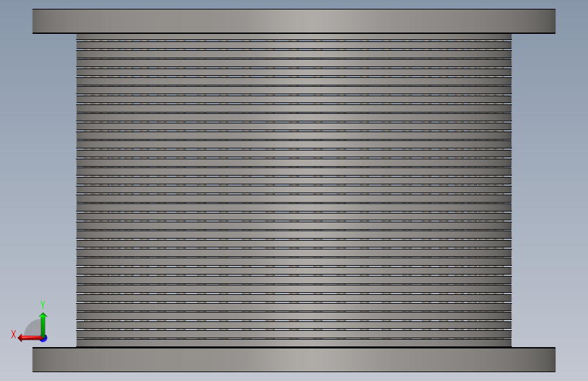Click the green "Y" axis label
This screenshot has width=588, height=381.
[x=43, y=304]
